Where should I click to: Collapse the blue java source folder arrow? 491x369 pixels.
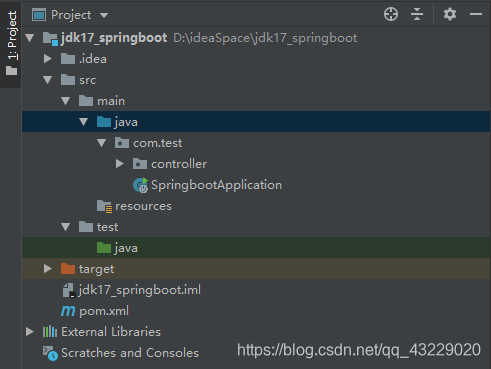(84, 122)
